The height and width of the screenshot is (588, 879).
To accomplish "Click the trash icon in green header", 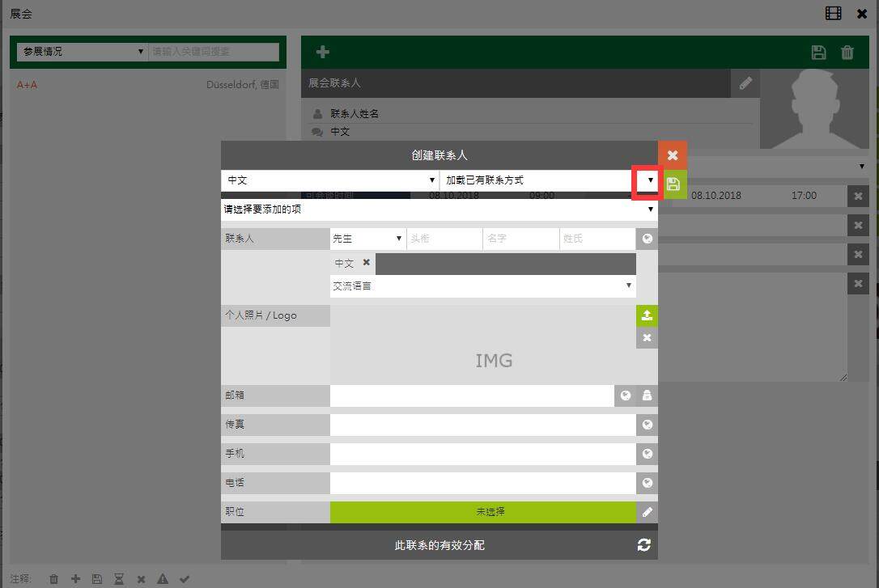I will tap(847, 53).
